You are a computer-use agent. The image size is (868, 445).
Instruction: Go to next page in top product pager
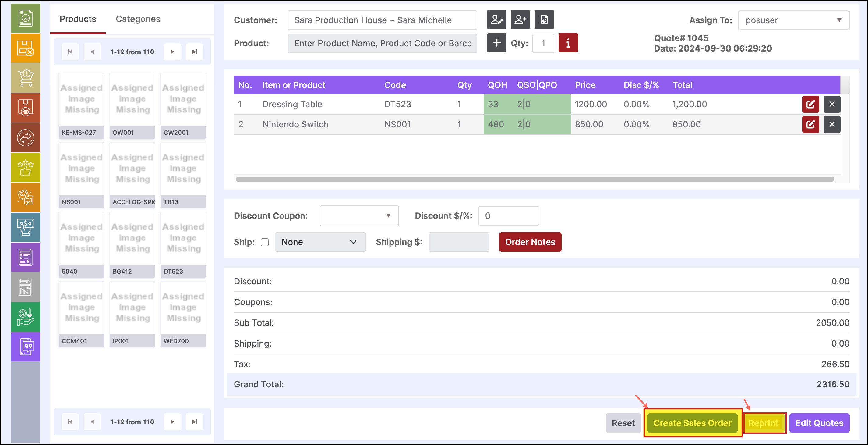172,52
